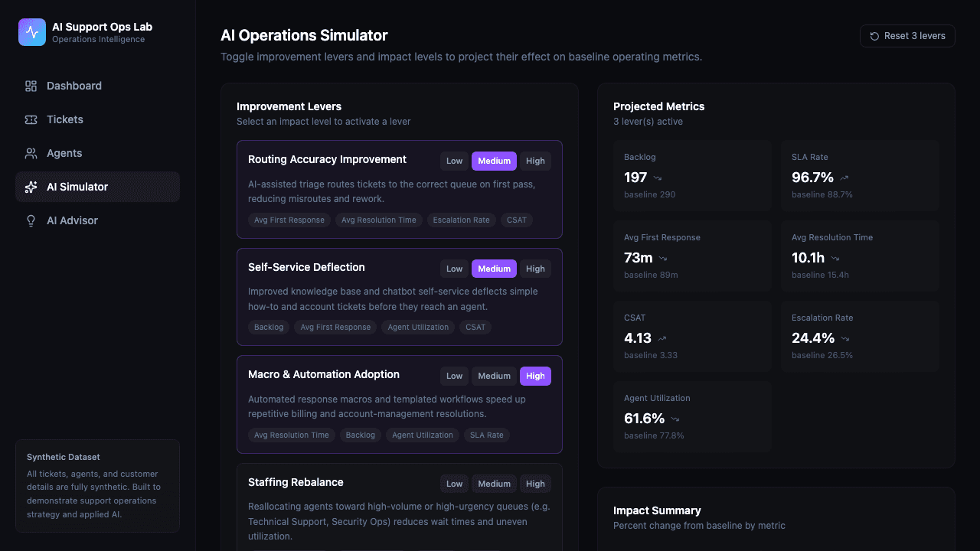The image size is (980, 551).
Task: Click the Avg Resolution Time trend icon
Action: (x=835, y=259)
